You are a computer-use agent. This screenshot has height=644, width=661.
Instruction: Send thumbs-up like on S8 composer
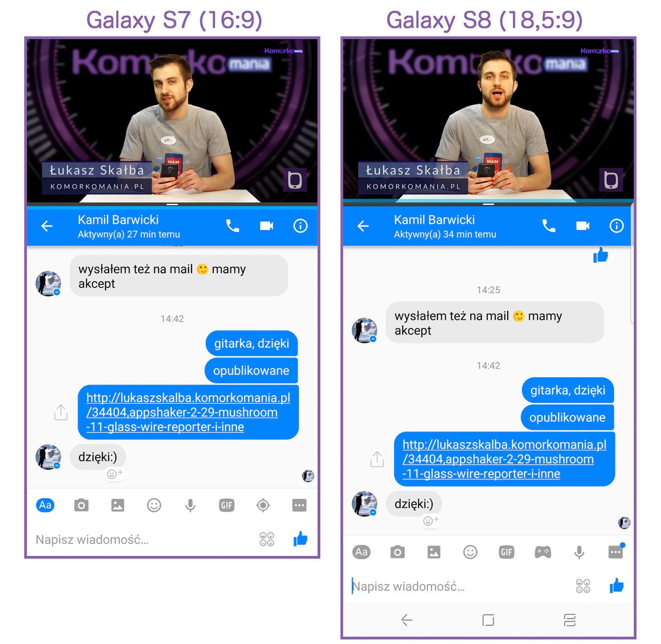click(x=617, y=586)
